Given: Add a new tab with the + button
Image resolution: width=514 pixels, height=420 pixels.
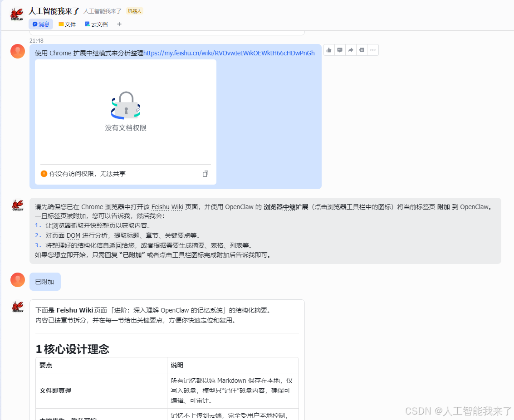Looking at the screenshot, I should [119, 24].
